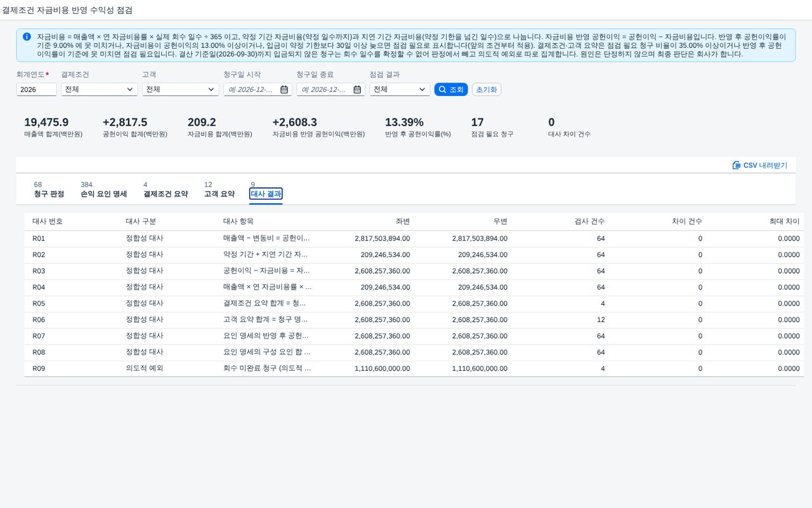The image size is (812, 508).
Task: Open calendar picker for 청구일 종료
Action: click(x=357, y=90)
